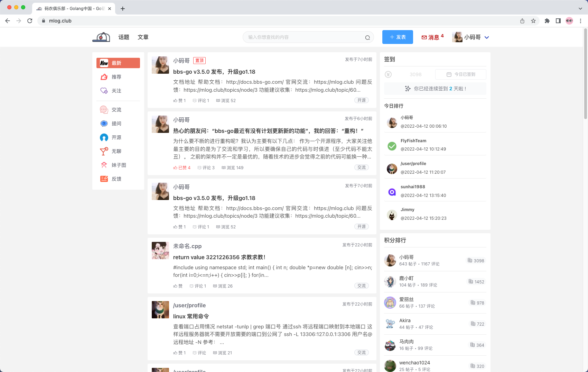Open the 开源 (open source) section
588x372 pixels.
click(x=116, y=137)
